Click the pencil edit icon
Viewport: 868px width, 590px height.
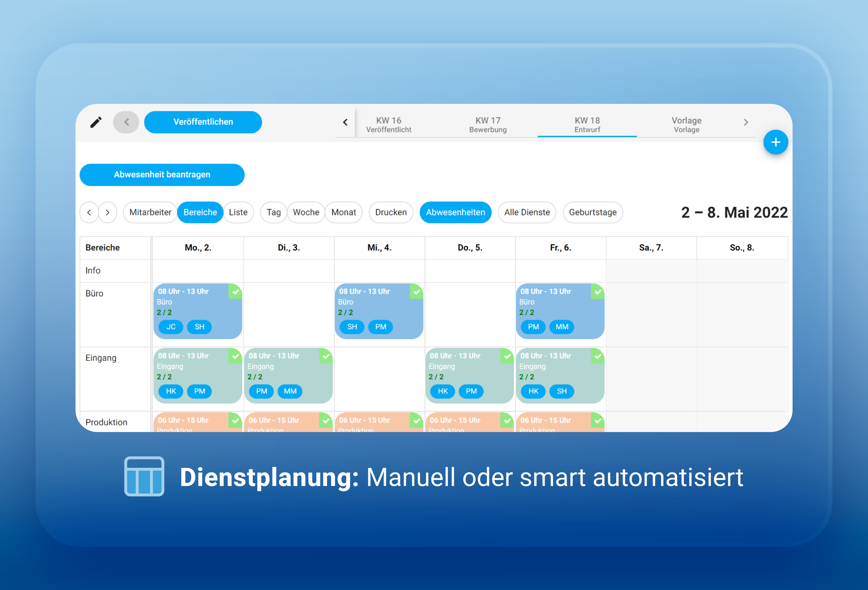pyautogui.click(x=96, y=122)
